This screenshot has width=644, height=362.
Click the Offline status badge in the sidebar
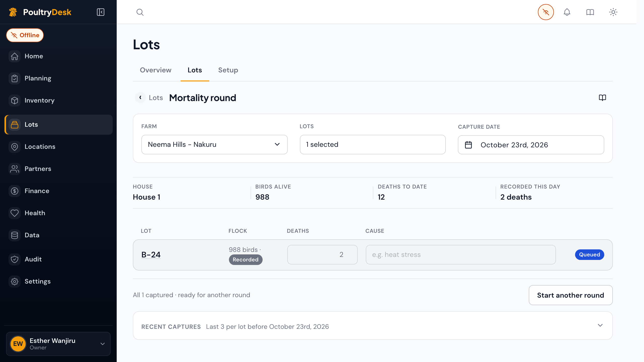click(25, 35)
